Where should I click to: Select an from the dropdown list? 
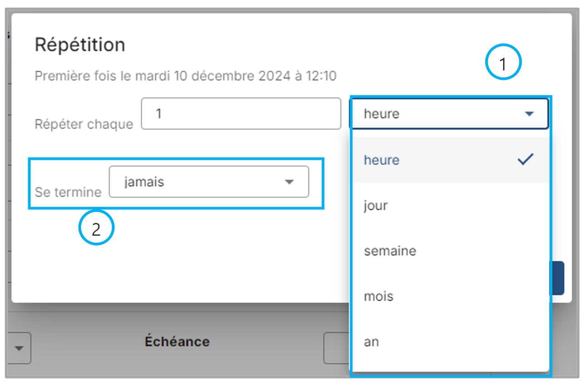(371, 341)
